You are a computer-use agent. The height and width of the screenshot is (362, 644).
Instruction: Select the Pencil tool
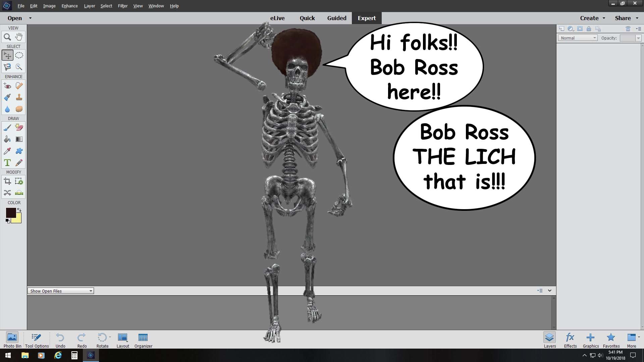click(x=19, y=163)
